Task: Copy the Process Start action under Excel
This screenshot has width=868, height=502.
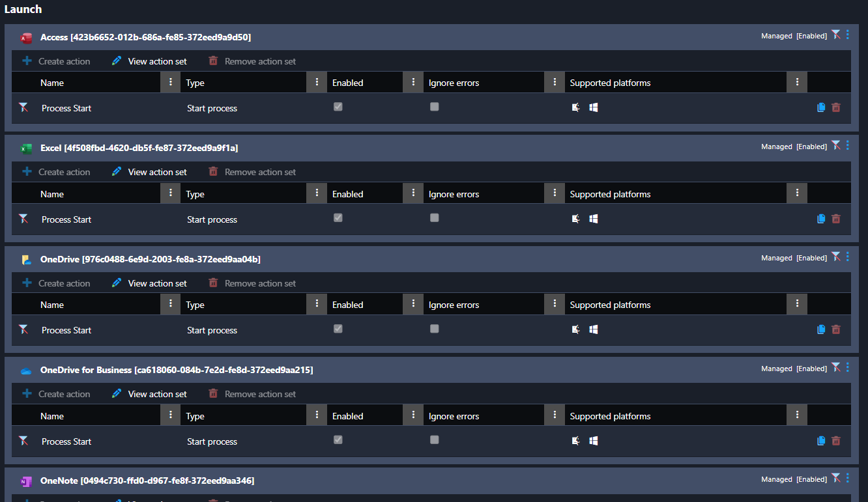Action: click(x=821, y=219)
